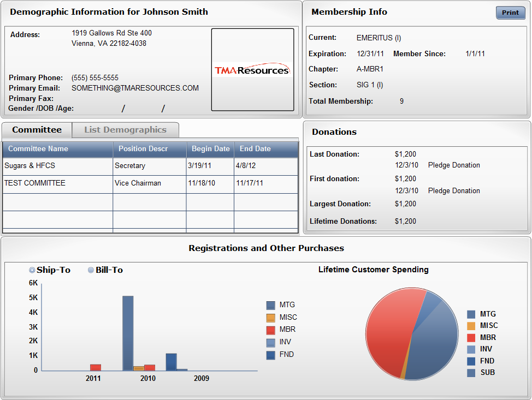This screenshot has width=532, height=400.
Task: Sort by End Date column header
Action: coord(267,149)
